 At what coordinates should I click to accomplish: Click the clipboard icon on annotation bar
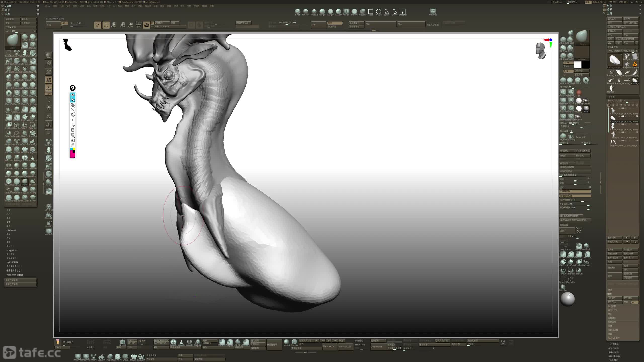click(73, 145)
